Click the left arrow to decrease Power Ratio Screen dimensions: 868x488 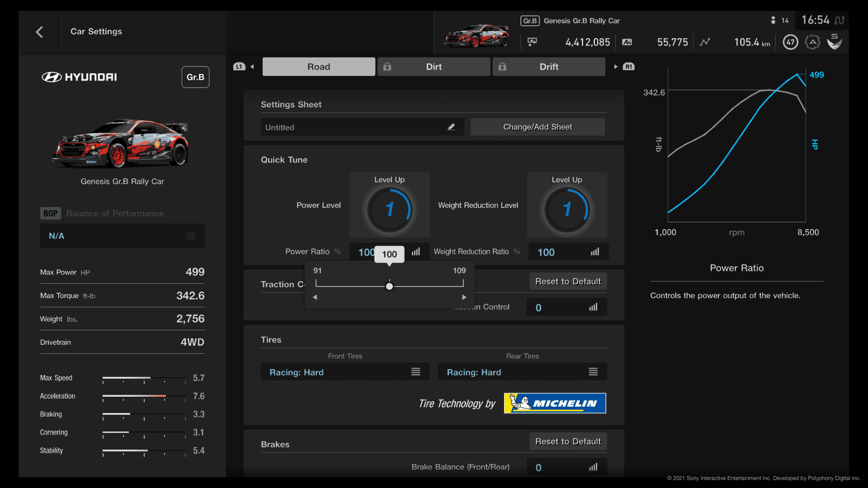click(x=315, y=297)
